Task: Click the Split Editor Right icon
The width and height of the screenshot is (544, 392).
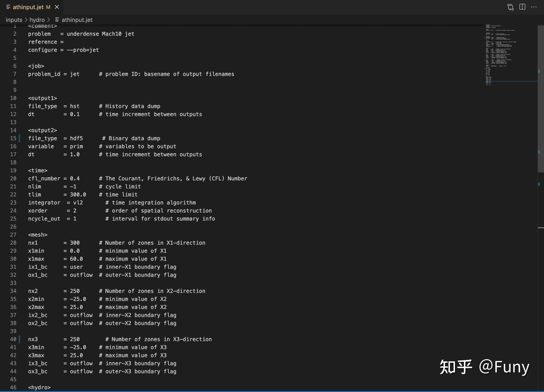Action: click(x=522, y=7)
